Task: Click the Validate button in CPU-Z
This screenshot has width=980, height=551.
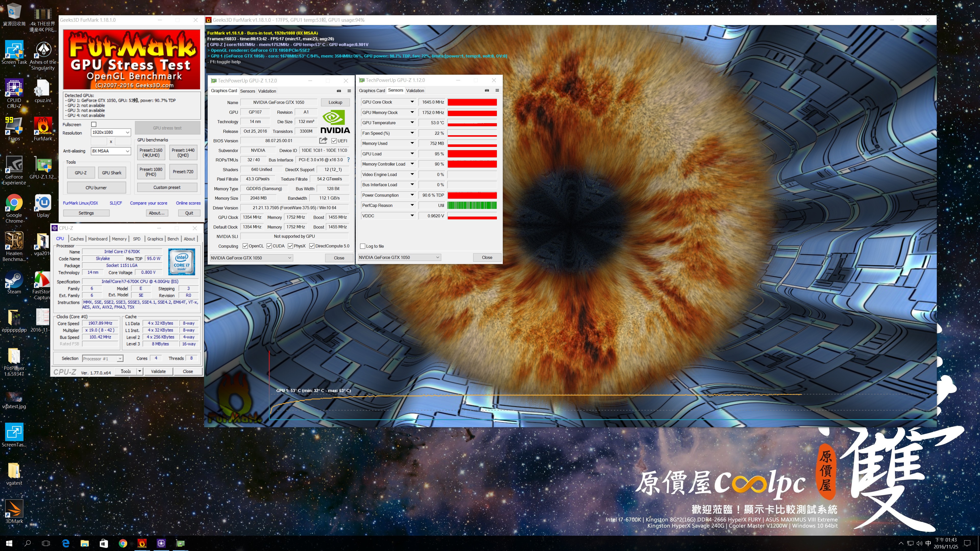Action: 158,371
